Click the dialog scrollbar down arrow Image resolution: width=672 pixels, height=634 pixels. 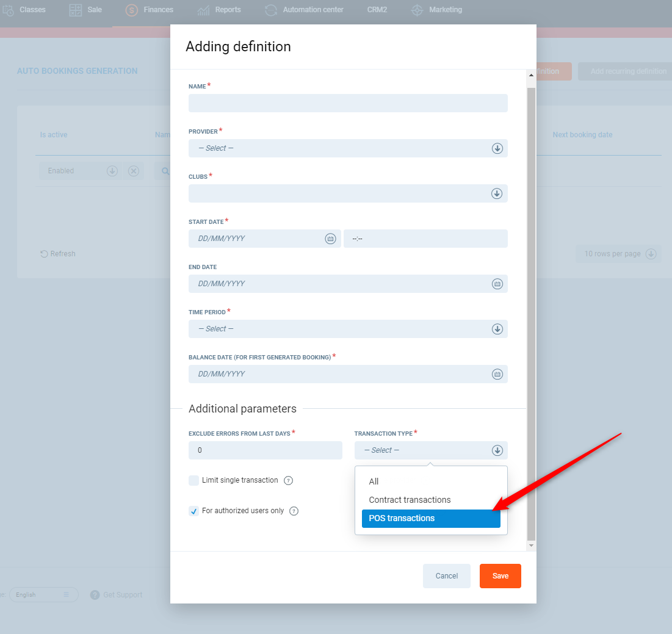tap(531, 545)
